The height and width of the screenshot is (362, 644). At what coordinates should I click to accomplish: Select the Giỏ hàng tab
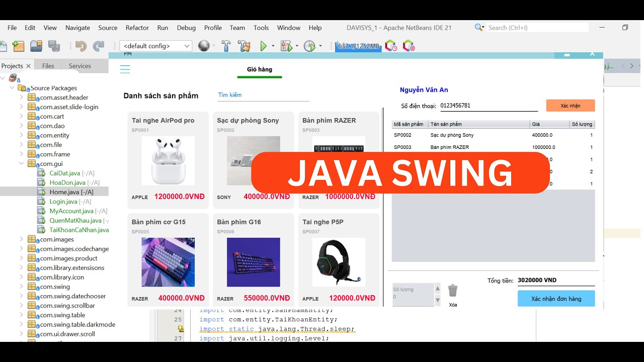pos(260,69)
